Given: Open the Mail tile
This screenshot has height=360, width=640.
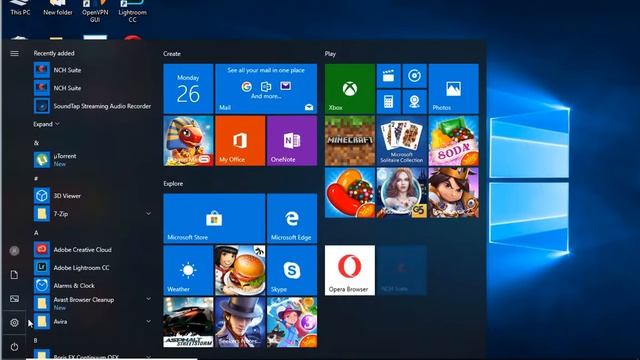Looking at the screenshot, I should [266, 89].
